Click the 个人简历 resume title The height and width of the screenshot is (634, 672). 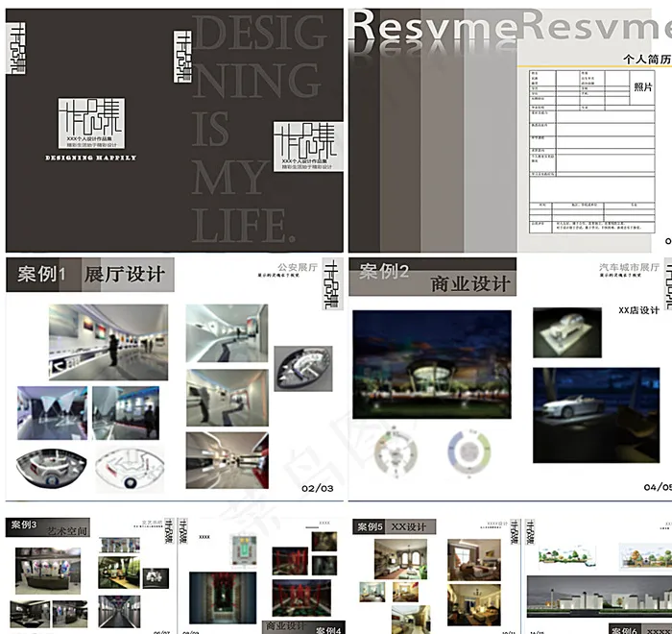[646, 59]
